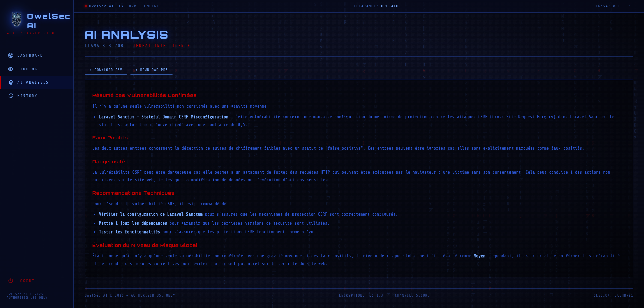Image resolution: width=644 pixels, height=308 pixels.
Task: Click the THREAT INTELLIGENCE label
Action: pos(161,46)
